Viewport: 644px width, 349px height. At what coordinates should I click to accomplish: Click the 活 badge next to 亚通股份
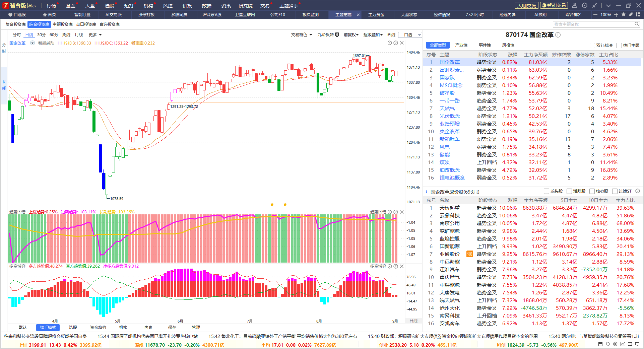tap(470, 254)
